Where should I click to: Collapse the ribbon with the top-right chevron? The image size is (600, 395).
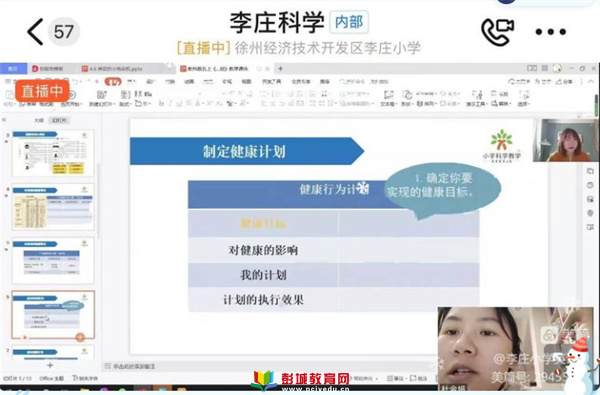click(591, 82)
